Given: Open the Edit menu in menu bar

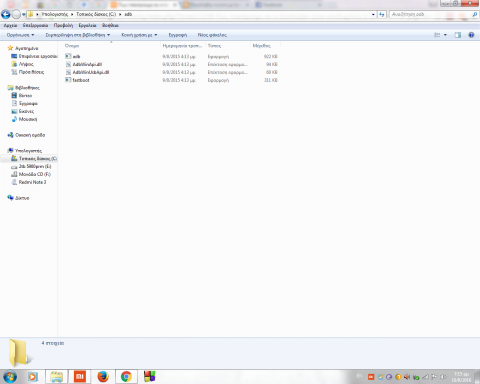Looking at the screenshot, I should [35, 25].
